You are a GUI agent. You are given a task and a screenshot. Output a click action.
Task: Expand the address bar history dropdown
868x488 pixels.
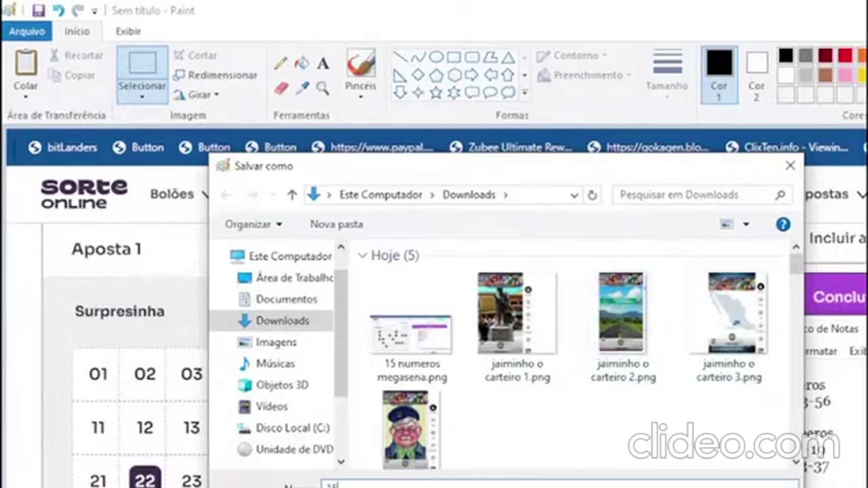[x=574, y=195]
